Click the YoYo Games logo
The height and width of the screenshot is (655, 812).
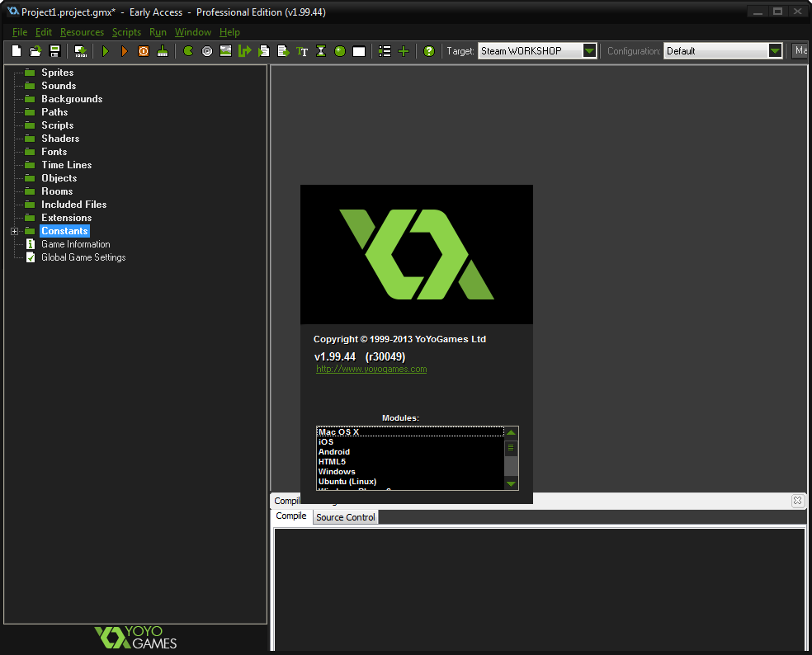click(x=135, y=638)
